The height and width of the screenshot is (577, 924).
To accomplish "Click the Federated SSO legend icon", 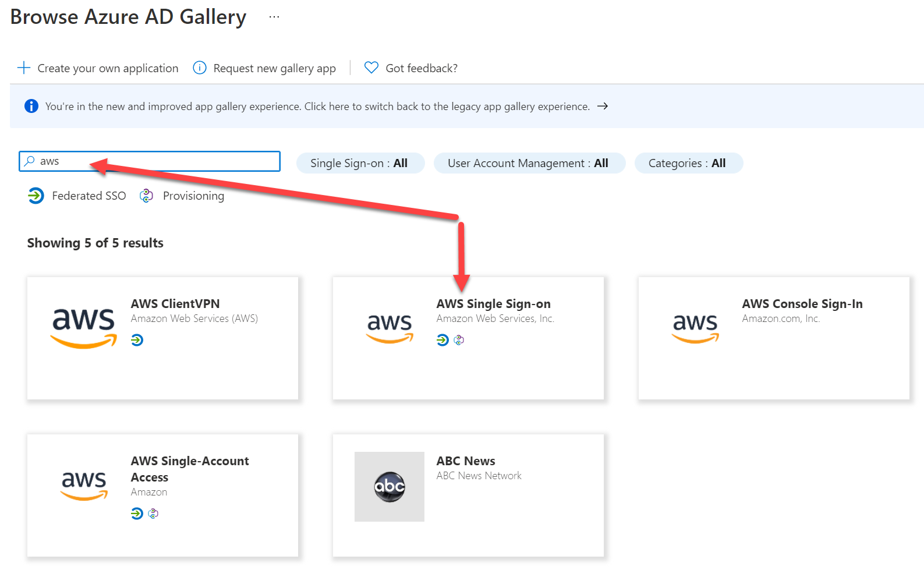I will 36,196.
